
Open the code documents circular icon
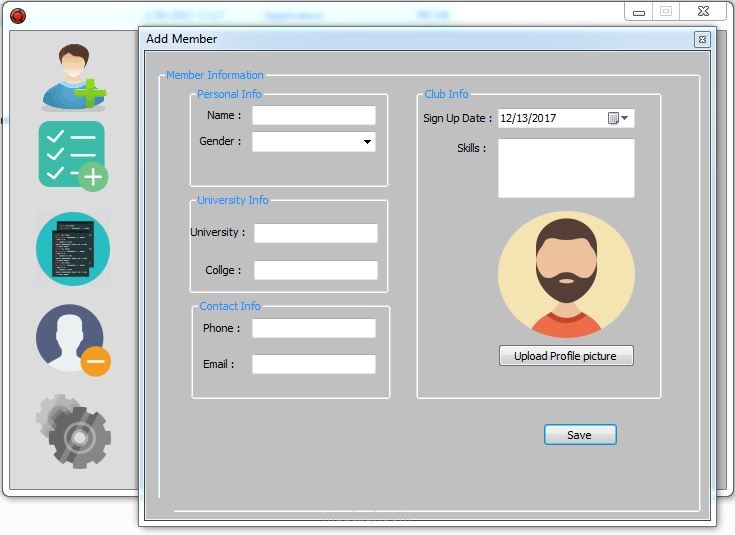click(73, 249)
